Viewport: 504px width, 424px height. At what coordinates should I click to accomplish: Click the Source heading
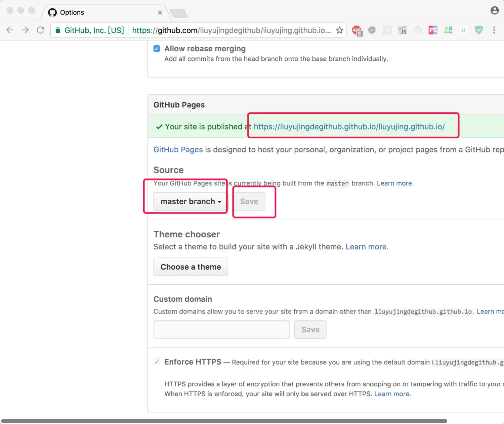(x=168, y=170)
